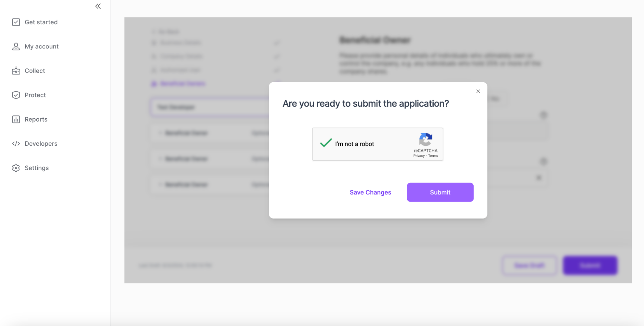
Task: Click the Settings gear icon
Action: coord(16,168)
